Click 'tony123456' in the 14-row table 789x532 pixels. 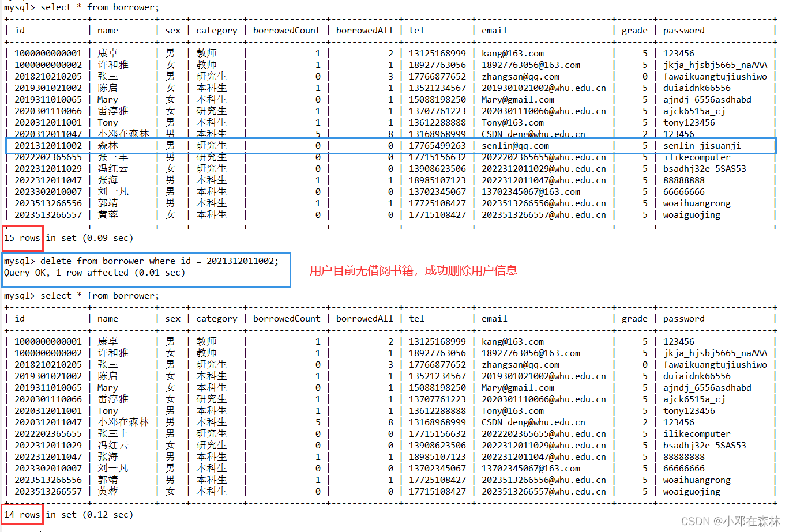tap(689, 411)
